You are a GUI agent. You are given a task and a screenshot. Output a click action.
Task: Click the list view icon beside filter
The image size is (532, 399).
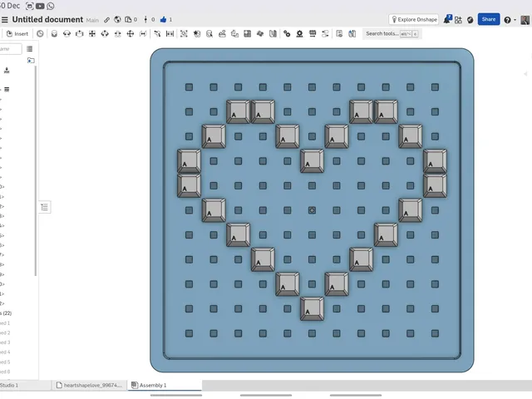point(30,49)
